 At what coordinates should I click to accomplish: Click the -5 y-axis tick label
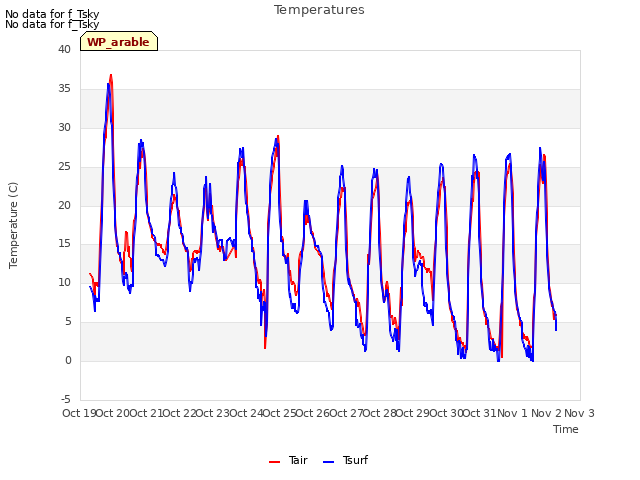[x=66, y=399]
